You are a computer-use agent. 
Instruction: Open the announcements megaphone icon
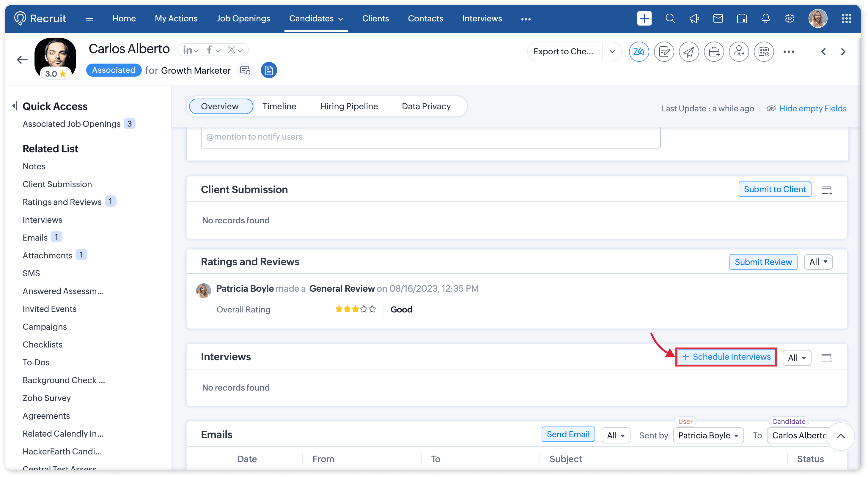694,18
